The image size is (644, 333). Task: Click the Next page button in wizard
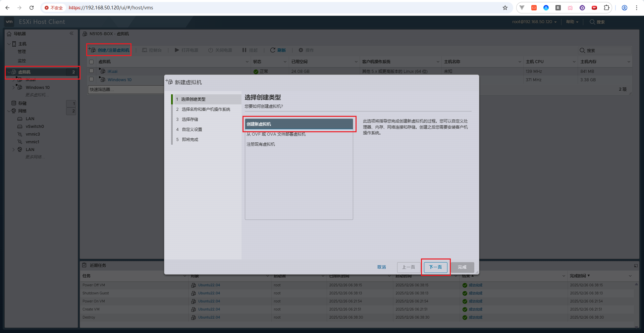(435, 267)
